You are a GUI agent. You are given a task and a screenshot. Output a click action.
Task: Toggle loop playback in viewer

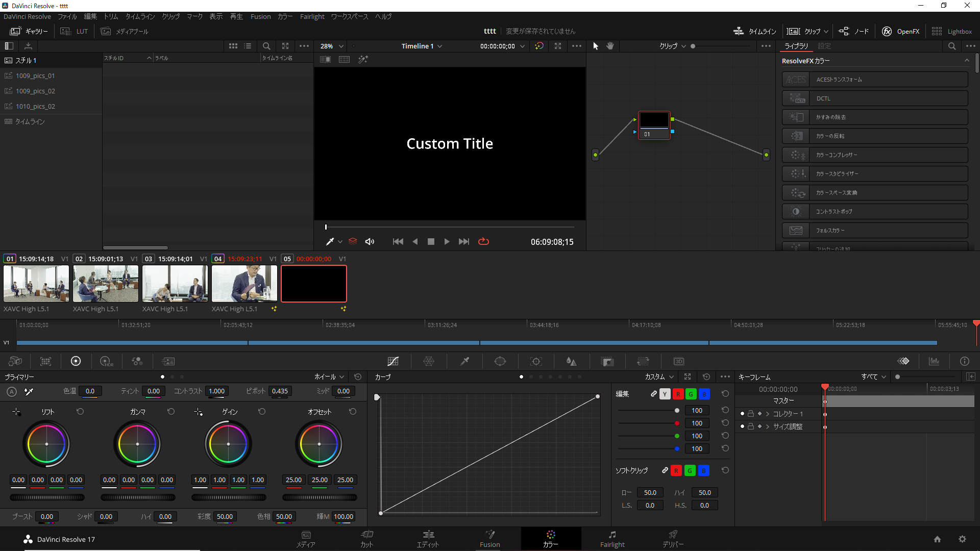tap(483, 241)
